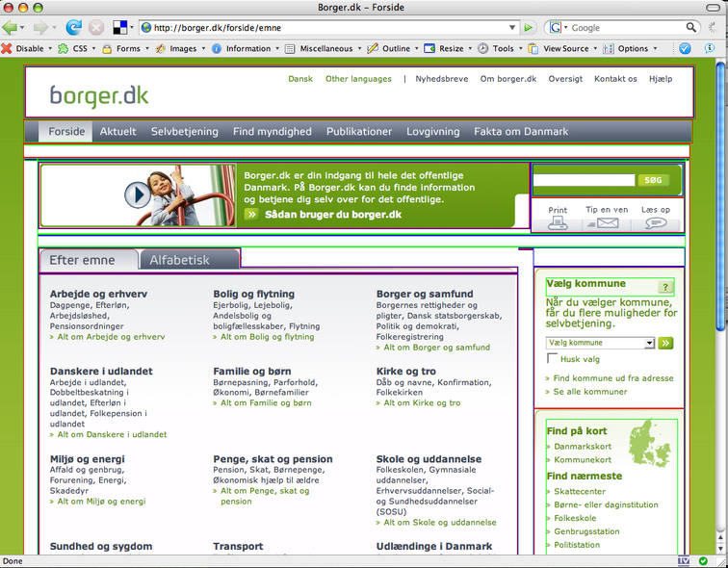Image resolution: width=728 pixels, height=568 pixels.
Task: Click the borger.dk logo
Action: click(99, 96)
